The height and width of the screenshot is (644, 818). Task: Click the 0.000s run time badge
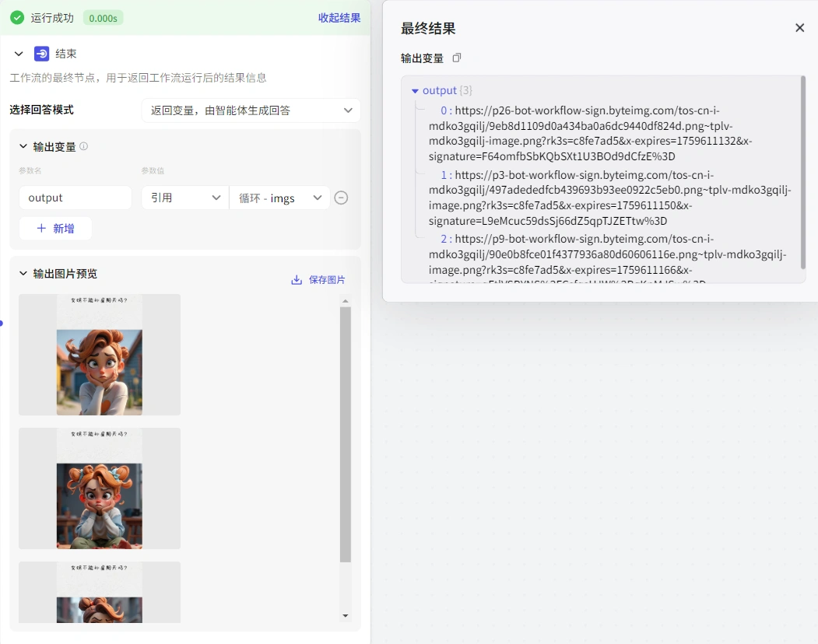point(104,18)
